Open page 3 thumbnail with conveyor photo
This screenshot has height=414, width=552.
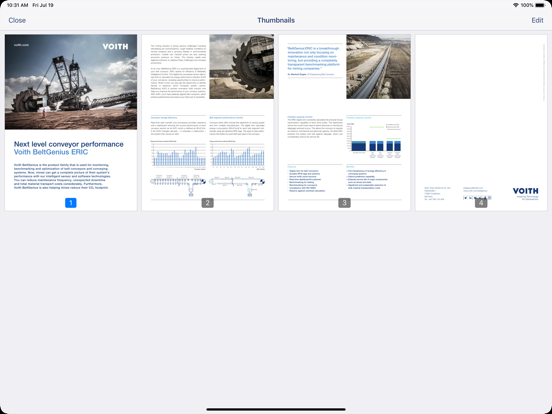point(344,123)
